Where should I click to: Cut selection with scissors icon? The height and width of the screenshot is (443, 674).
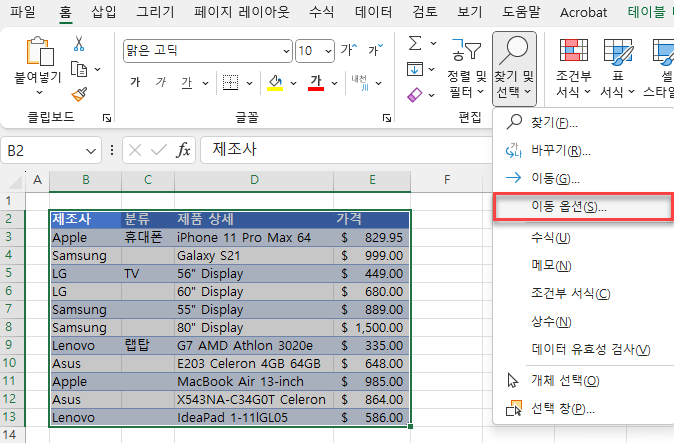coord(79,43)
